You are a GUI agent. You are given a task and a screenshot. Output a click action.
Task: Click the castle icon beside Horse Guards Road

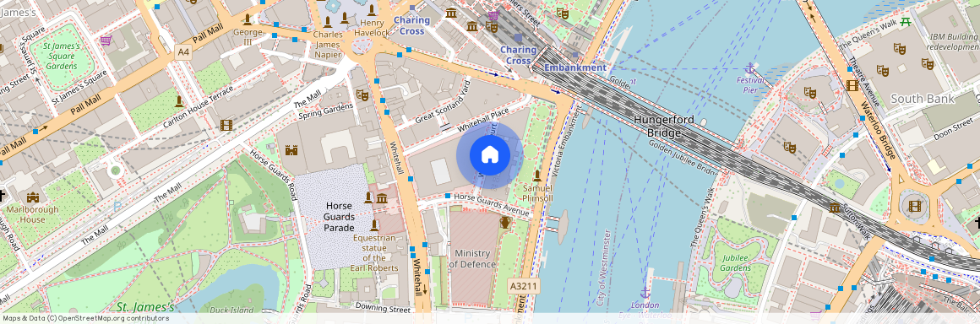(x=291, y=150)
